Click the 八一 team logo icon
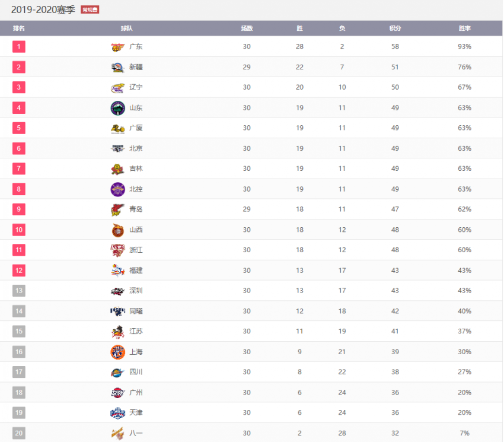The image size is (504, 442). pos(117,433)
